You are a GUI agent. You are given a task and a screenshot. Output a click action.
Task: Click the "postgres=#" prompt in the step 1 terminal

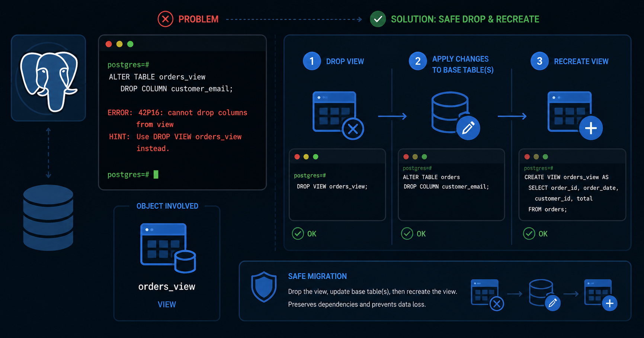point(310,176)
